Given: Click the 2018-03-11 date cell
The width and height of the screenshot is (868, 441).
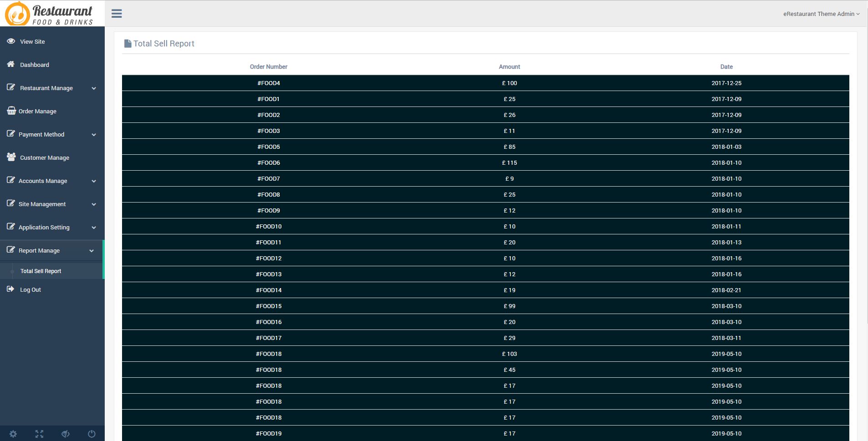Looking at the screenshot, I should coord(726,338).
